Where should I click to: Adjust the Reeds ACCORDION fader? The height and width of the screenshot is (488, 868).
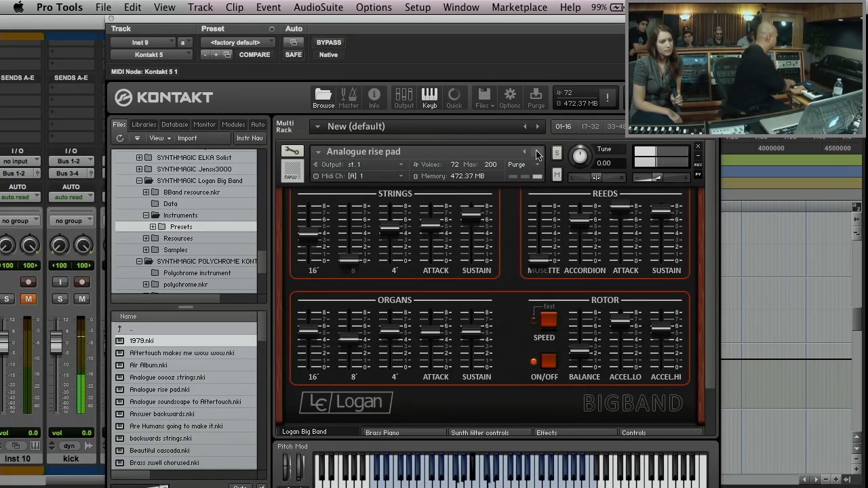(x=578, y=220)
